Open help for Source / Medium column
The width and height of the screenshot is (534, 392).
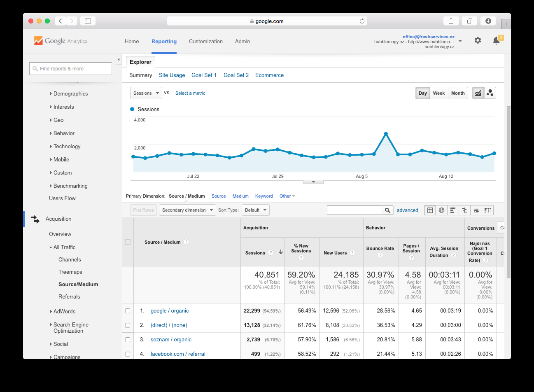[x=186, y=242]
